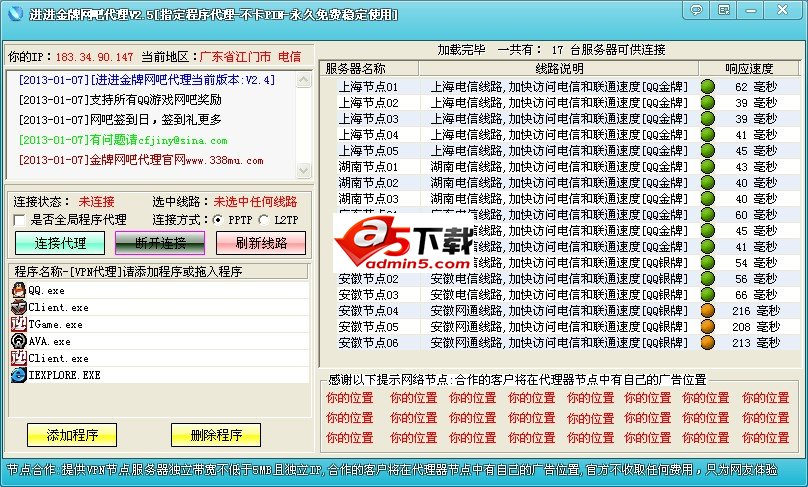Select the PPTP connection method
Image resolution: width=808 pixels, height=487 pixels.
218,220
